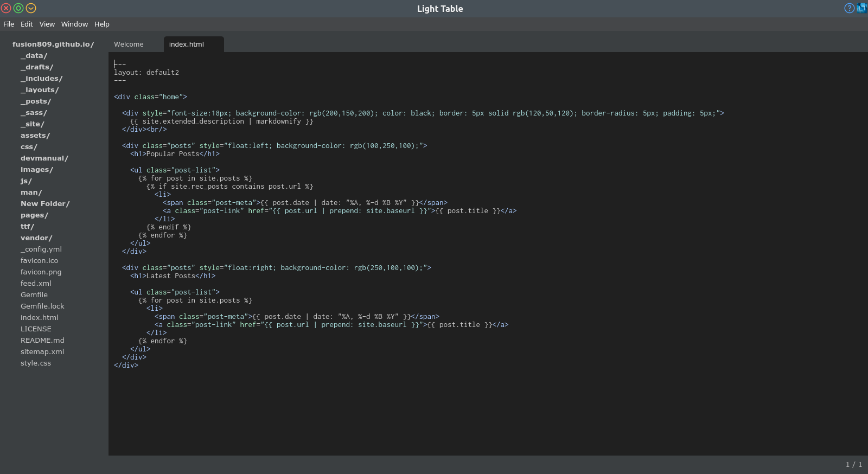Screen dimensions: 868x474
Task: Open the Help menu
Action: click(102, 24)
